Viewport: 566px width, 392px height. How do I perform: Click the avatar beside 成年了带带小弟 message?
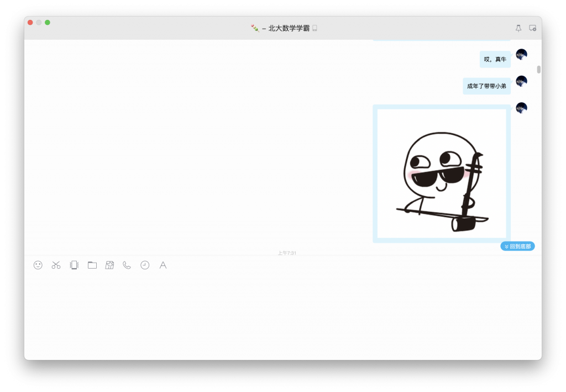pyautogui.click(x=521, y=81)
